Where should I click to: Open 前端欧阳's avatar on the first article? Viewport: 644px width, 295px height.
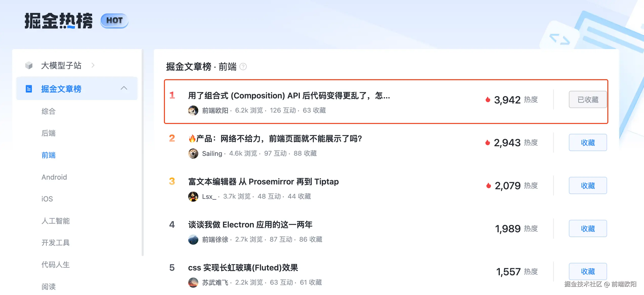pos(193,110)
